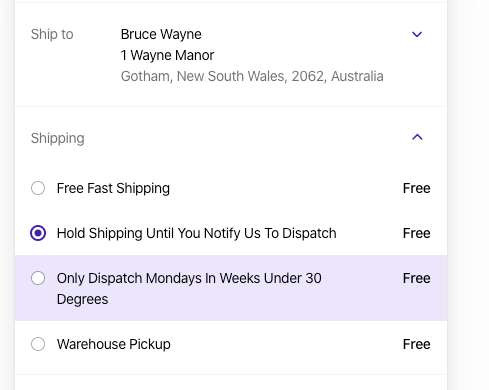Click the 1 Wayne Manor address line
The width and height of the screenshot is (489, 390).
(167, 55)
